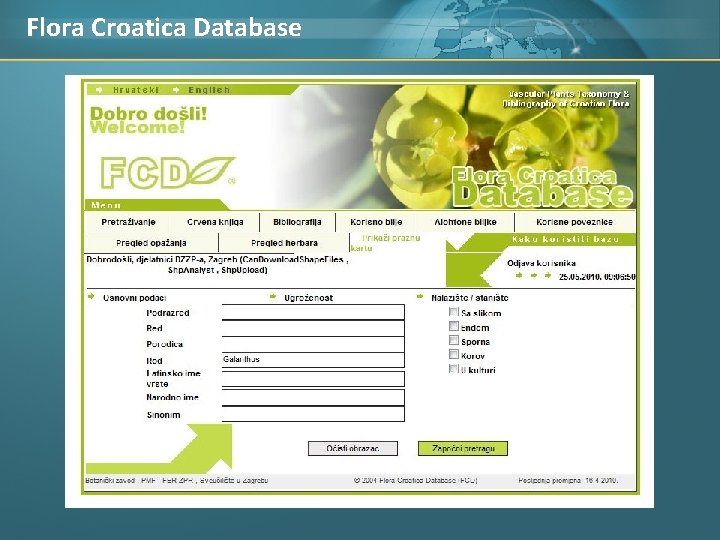Open Kako koristiti bazu help

click(x=566, y=239)
